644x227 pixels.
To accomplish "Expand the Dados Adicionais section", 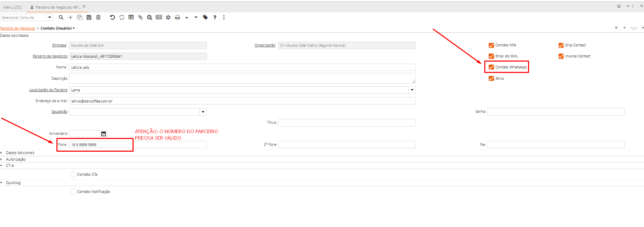I will (20, 153).
